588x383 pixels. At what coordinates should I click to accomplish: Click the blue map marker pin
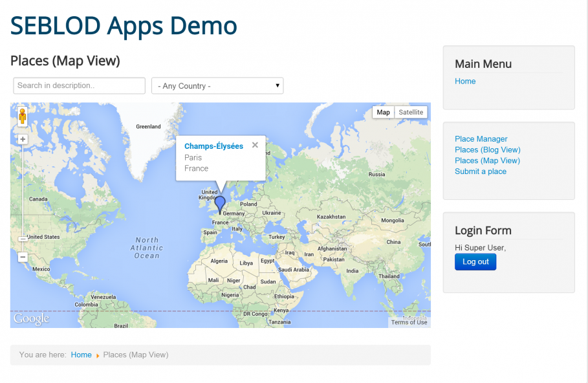[x=220, y=205]
